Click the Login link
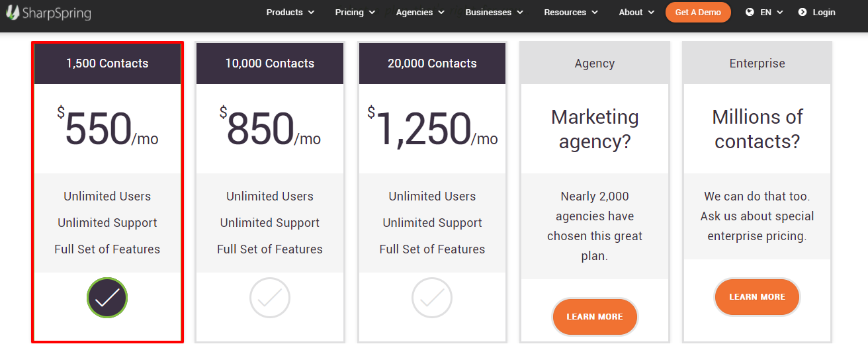This screenshot has width=868, height=348. [824, 12]
